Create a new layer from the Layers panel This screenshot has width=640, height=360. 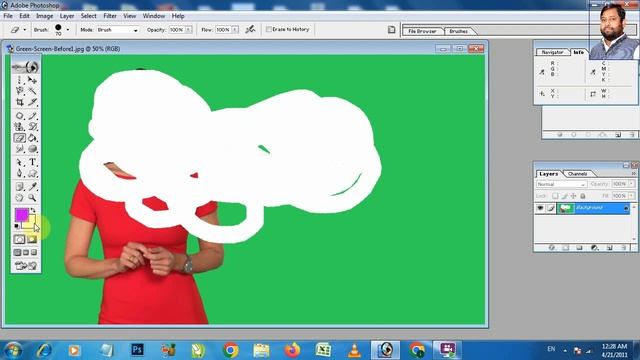pos(609,248)
